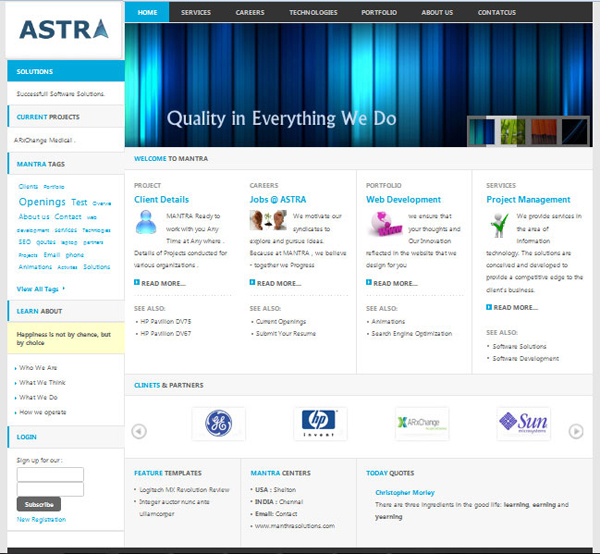Go to the Portfolio navigation tab
600x554 pixels.
click(x=379, y=12)
